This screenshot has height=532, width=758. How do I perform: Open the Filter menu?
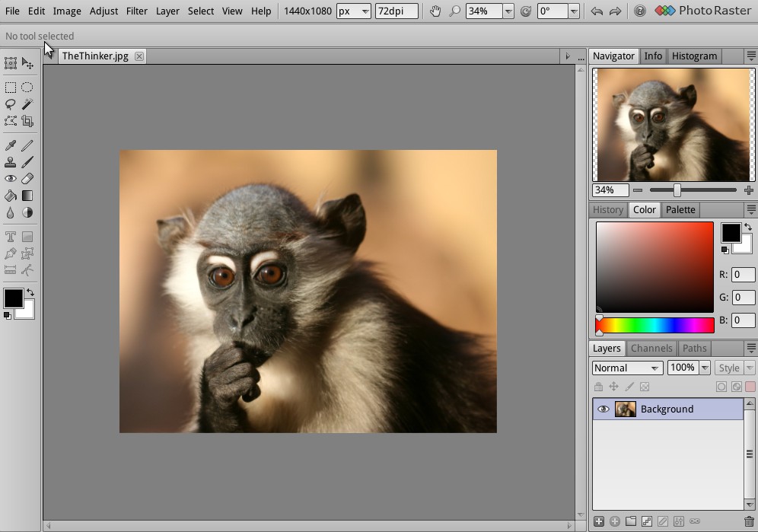click(x=136, y=11)
